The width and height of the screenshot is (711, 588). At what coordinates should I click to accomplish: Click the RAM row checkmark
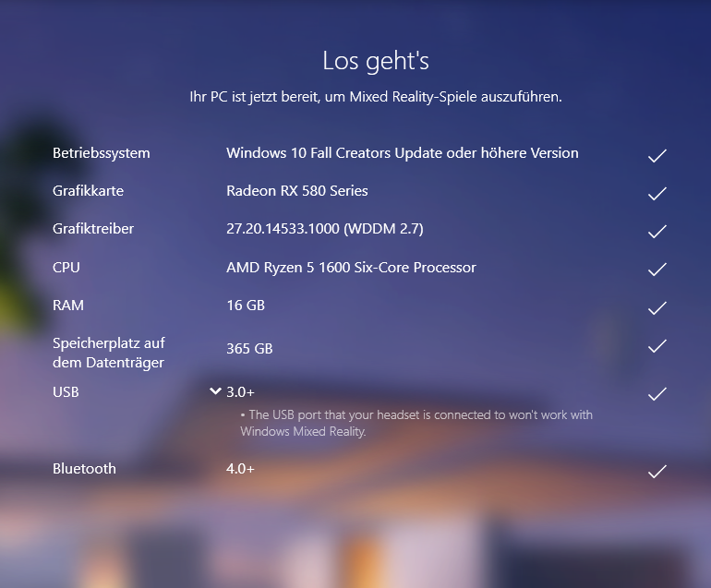(x=657, y=307)
